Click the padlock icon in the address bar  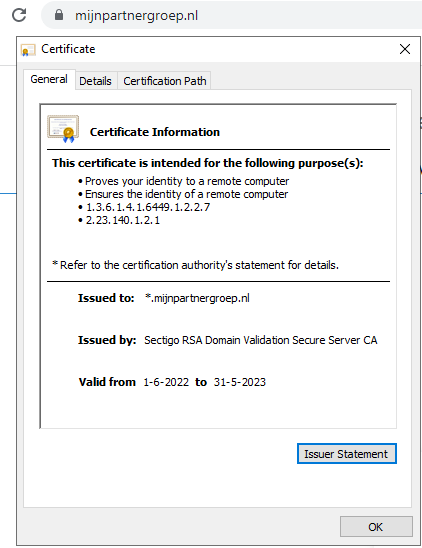tap(59, 15)
